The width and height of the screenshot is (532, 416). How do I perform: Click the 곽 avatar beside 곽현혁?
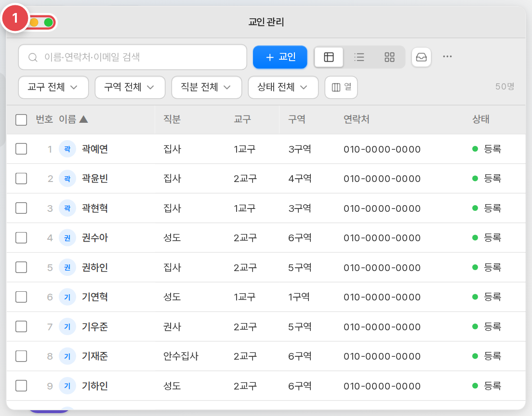click(67, 208)
